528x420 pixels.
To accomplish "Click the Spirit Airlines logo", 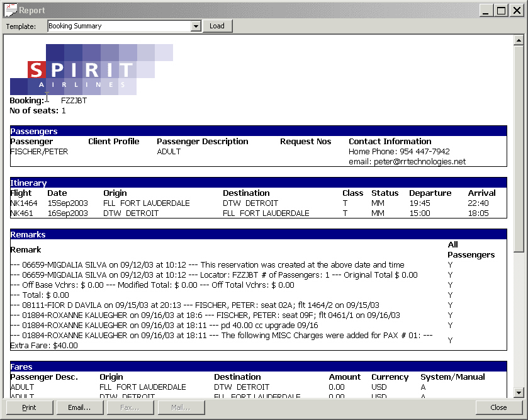I will (91, 70).
